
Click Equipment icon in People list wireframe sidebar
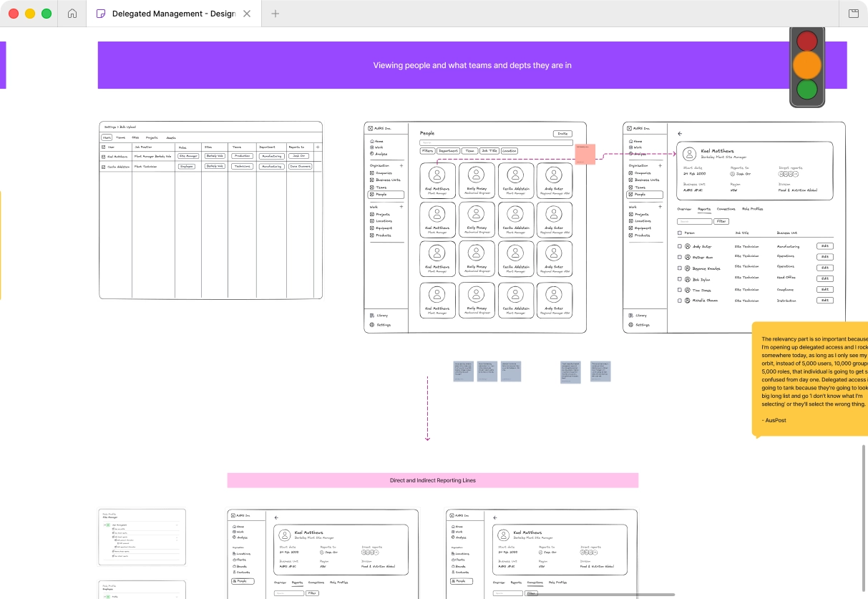(x=371, y=228)
